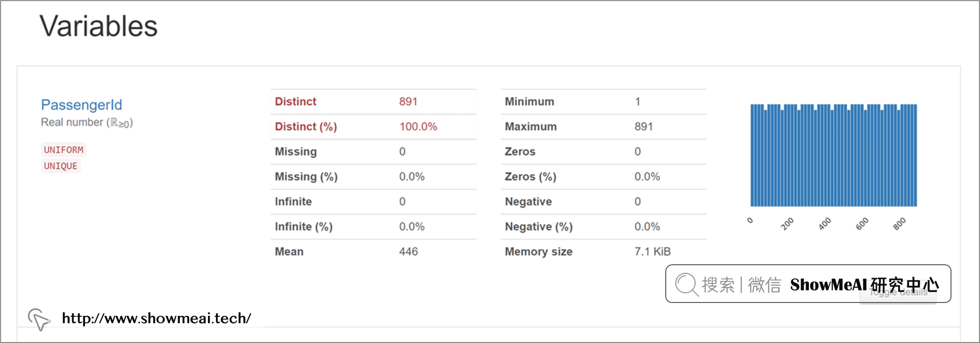Screen dimensions: 980x343
Task: Click the Memory size value 7.1 KiB
Action: coord(652,251)
